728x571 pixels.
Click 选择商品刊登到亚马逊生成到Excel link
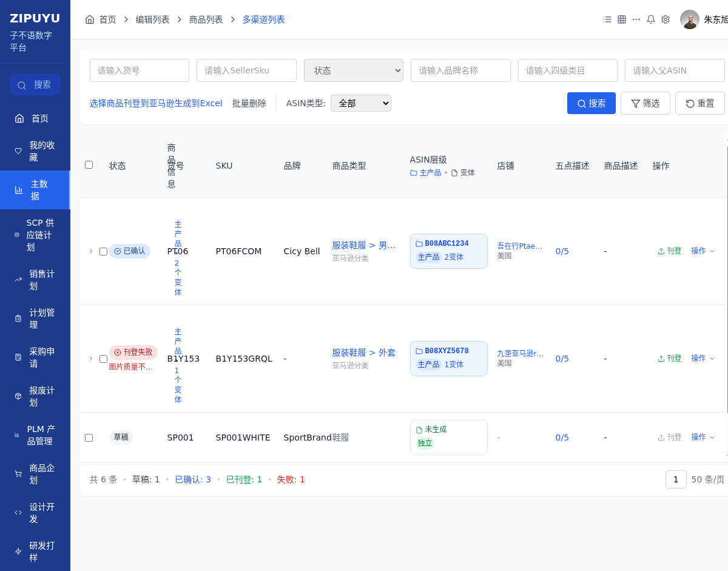point(156,103)
